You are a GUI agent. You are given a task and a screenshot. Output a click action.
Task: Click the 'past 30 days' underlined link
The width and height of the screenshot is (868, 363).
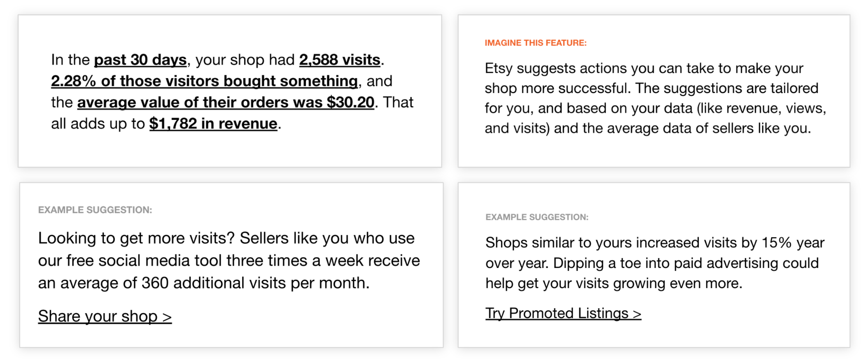(140, 60)
